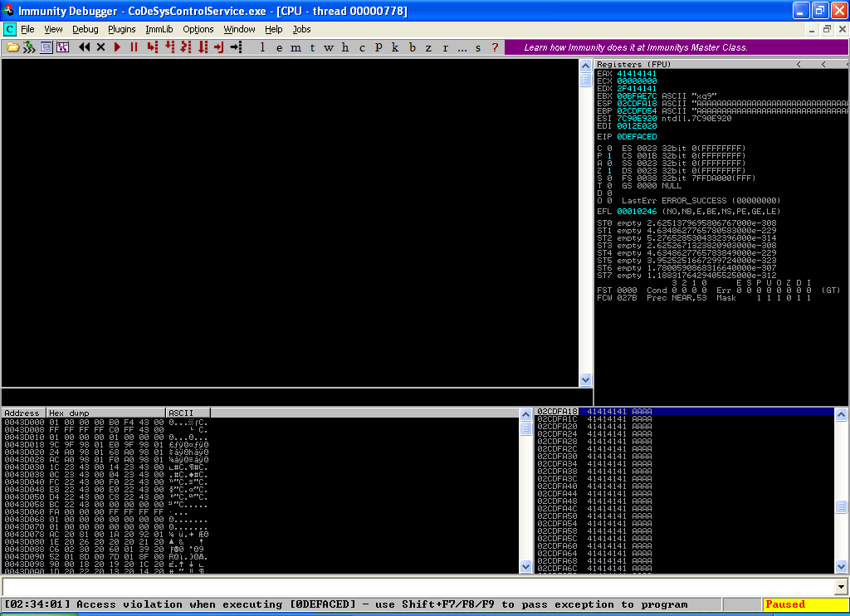Click the Step into toolbar icon
Image resolution: width=850 pixels, height=616 pixels.
(x=152, y=47)
